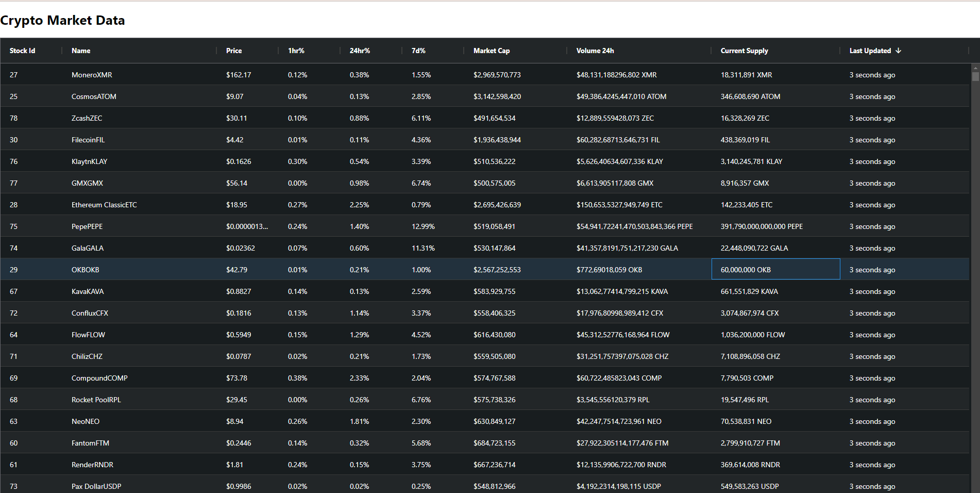The image size is (980, 493).
Task: Sort by the Volume 24h column header
Action: tap(595, 51)
